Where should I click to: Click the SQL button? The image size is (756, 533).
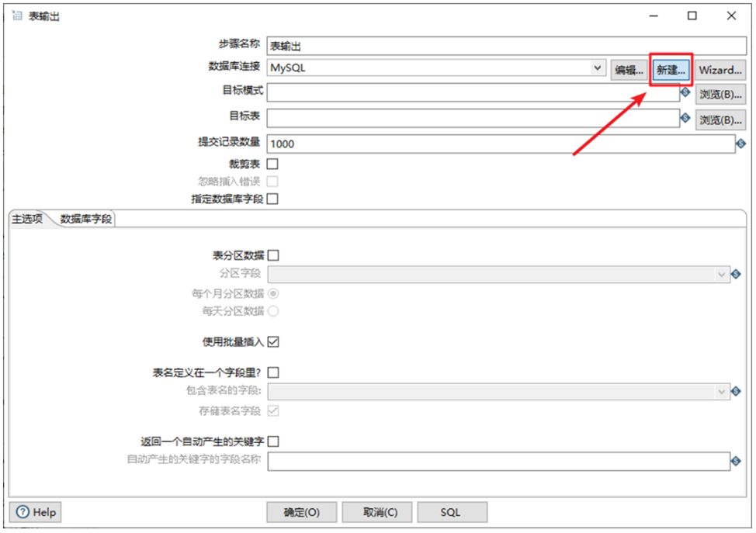coord(453,512)
